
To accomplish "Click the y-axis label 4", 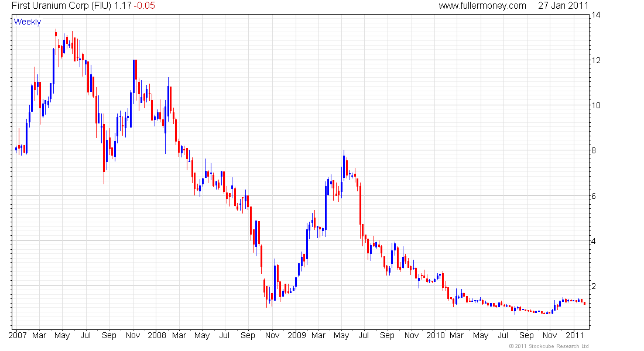I will click(x=594, y=242).
